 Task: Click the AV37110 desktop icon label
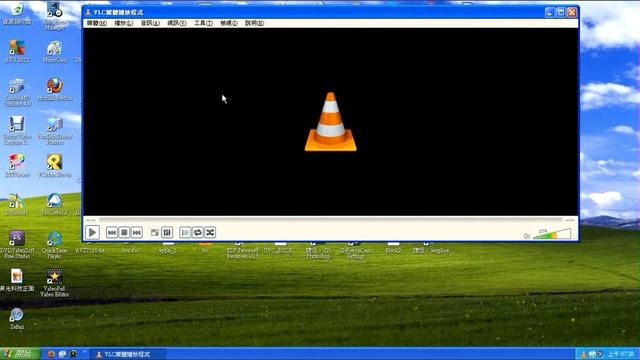90,251
